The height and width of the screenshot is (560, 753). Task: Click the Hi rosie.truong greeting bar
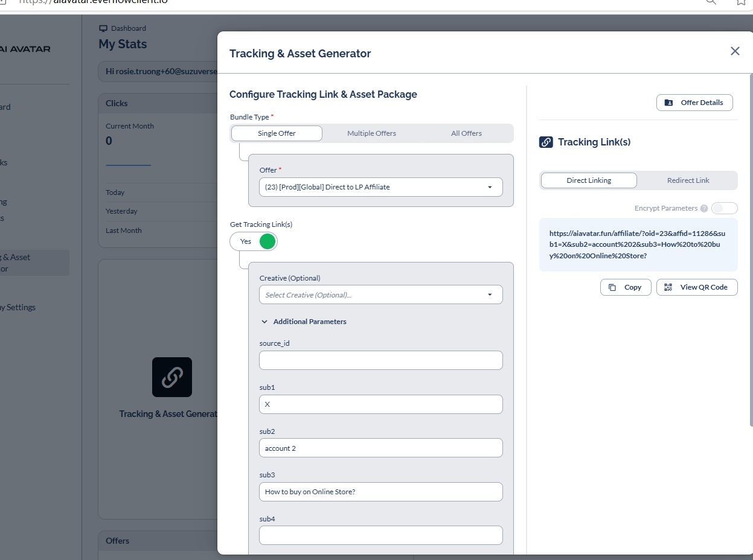[158, 71]
